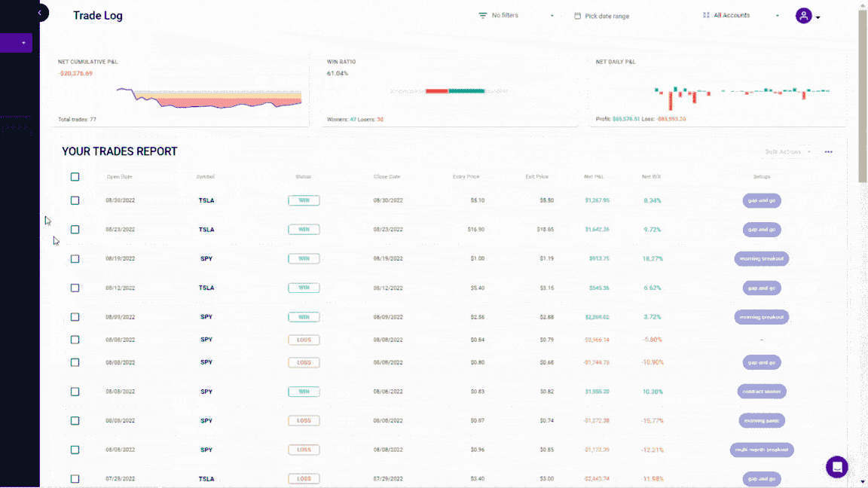Sort by the Net P&L column header
Viewport: 868px width, 488px height.
pyautogui.click(x=594, y=177)
